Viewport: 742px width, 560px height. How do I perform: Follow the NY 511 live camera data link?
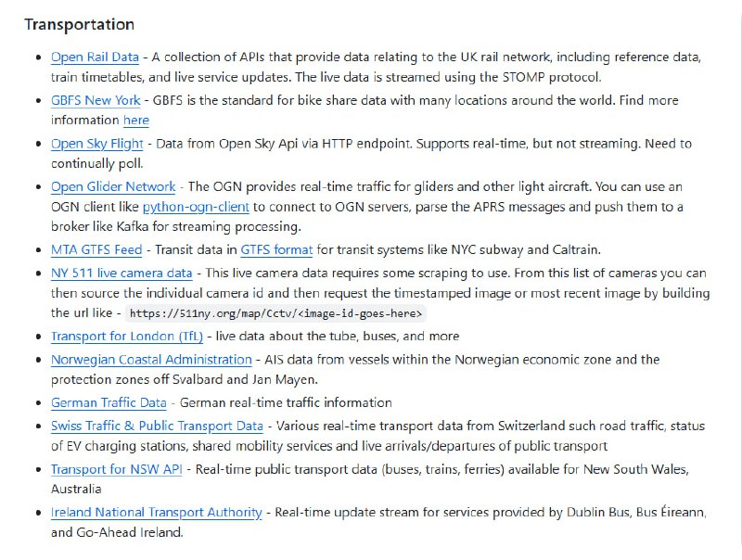[122, 274]
